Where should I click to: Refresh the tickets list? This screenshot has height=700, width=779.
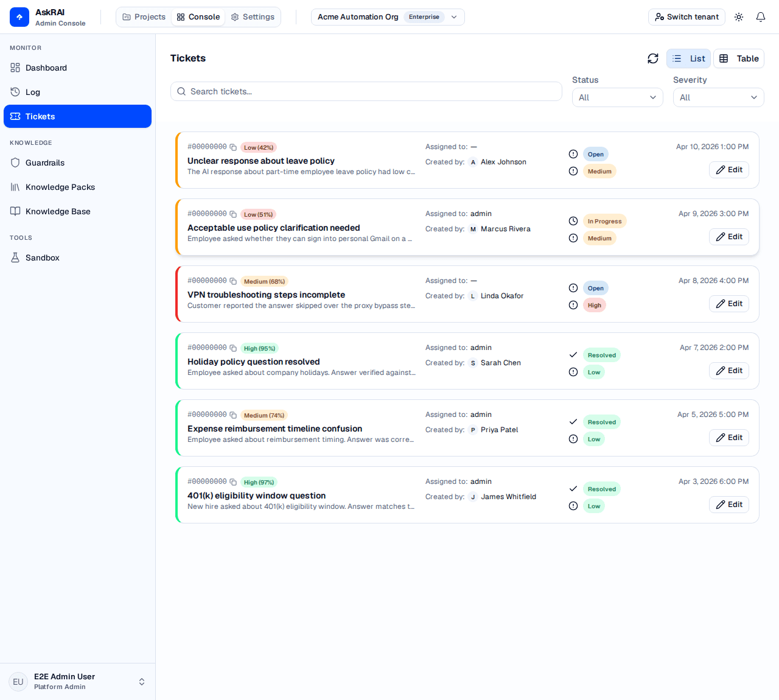click(653, 58)
